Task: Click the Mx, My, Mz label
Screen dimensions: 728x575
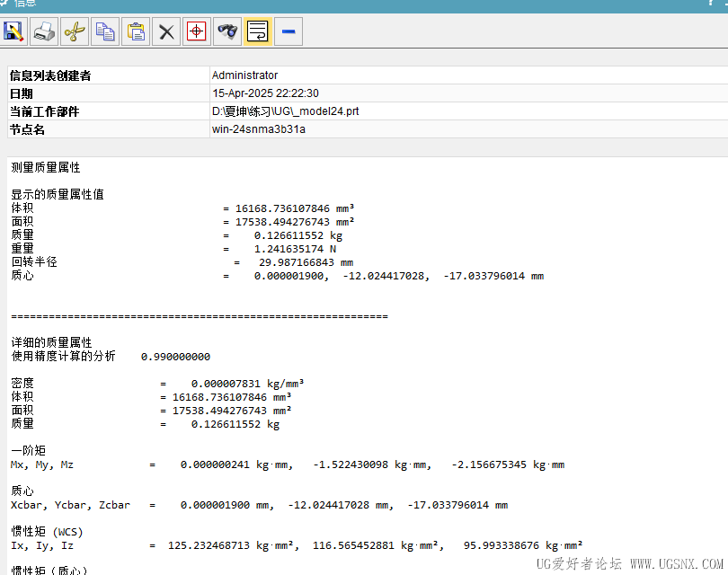Action: coord(42,464)
